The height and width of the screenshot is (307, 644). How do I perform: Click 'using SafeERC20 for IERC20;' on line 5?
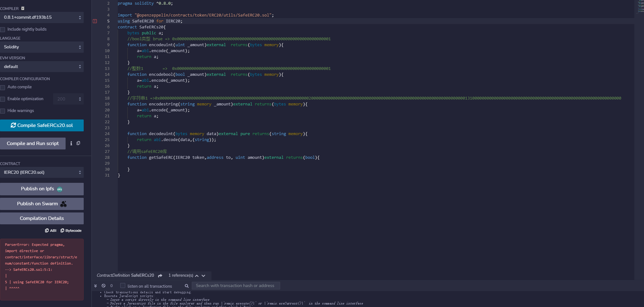click(150, 21)
